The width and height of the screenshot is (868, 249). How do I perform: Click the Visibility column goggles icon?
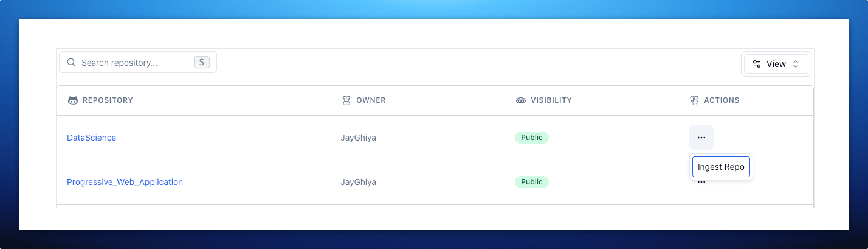[521, 100]
